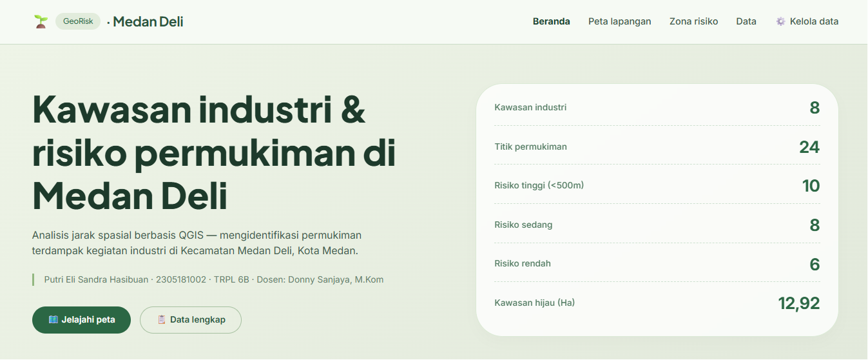Click the Medan Deli header title
Image resolution: width=868 pixels, height=360 pixels.
pyautogui.click(x=148, y=21)
